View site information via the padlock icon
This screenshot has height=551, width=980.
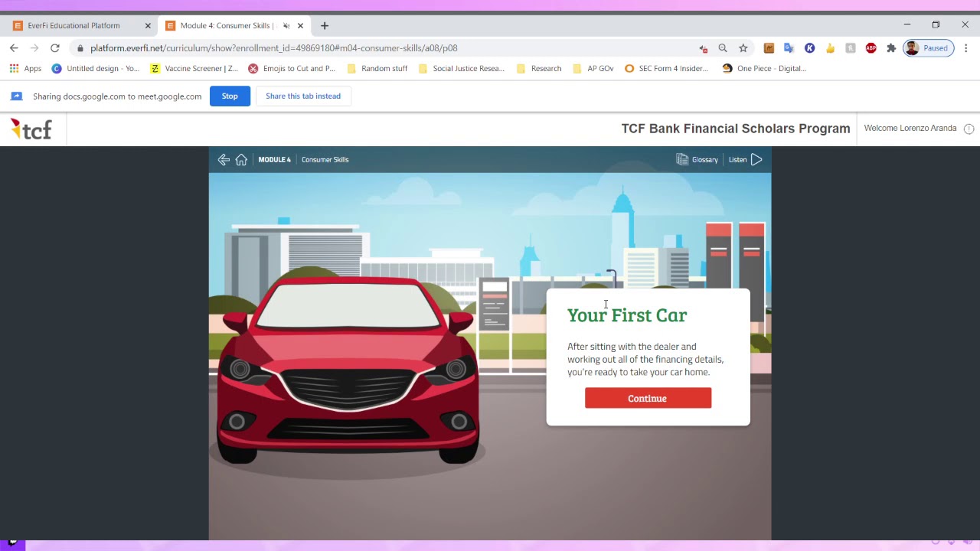80,48
